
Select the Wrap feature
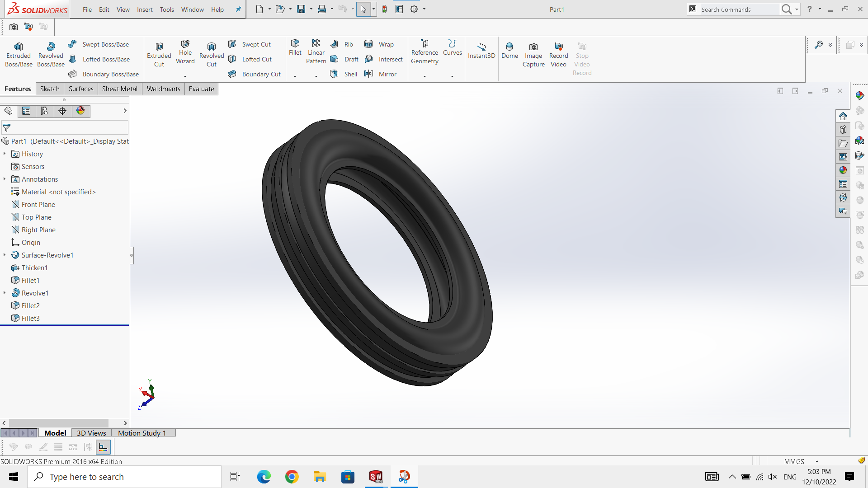tap(379, 44)
